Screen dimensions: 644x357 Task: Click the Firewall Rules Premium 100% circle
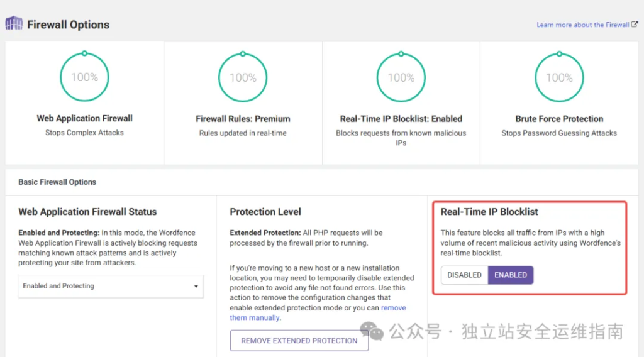243,77
